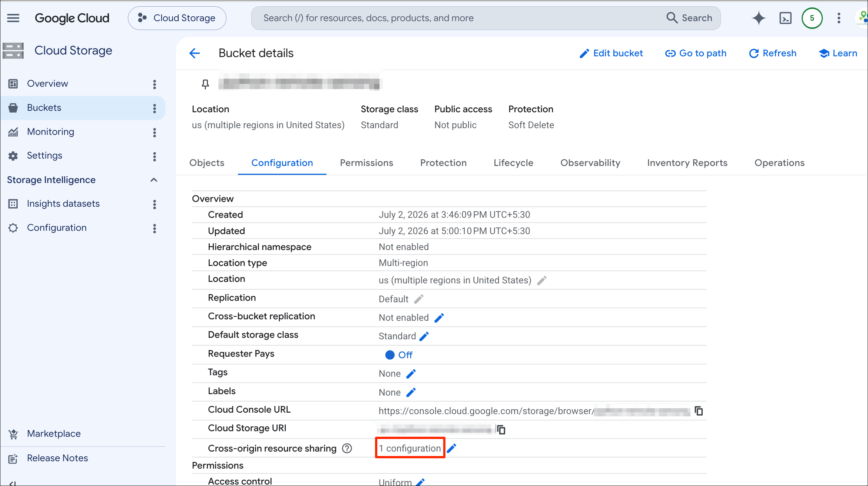This screenshot has height=486, width=868.
Task: Click the 'Soft Delete' protection value
Action: (531, 125)
